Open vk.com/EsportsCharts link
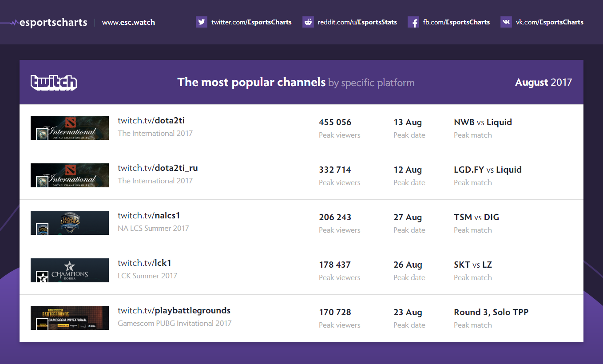Screen dimensions: 603x364 click(550, 22)
